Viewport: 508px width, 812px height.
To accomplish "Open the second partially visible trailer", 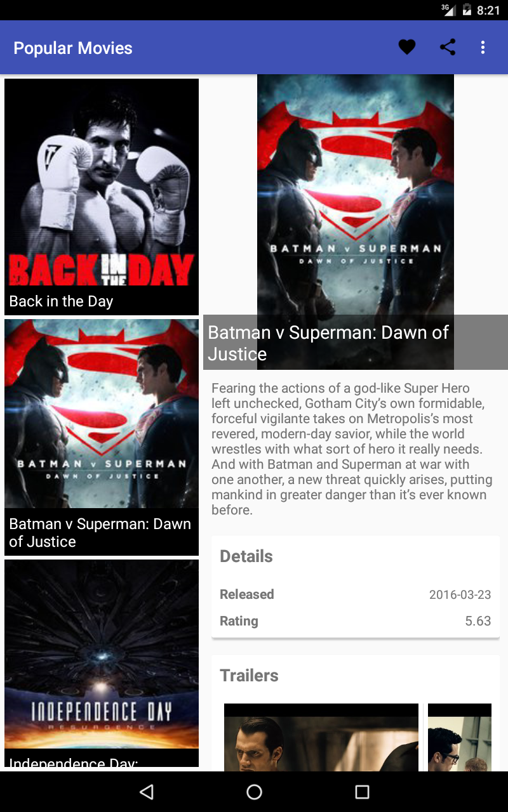I will click(460, 737).
